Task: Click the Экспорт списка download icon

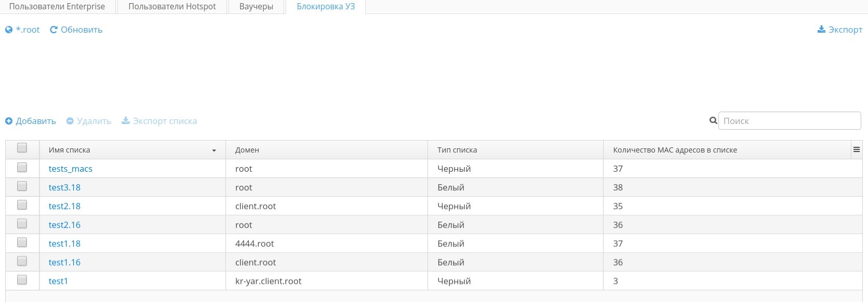Action: click(x=126, y=121)
